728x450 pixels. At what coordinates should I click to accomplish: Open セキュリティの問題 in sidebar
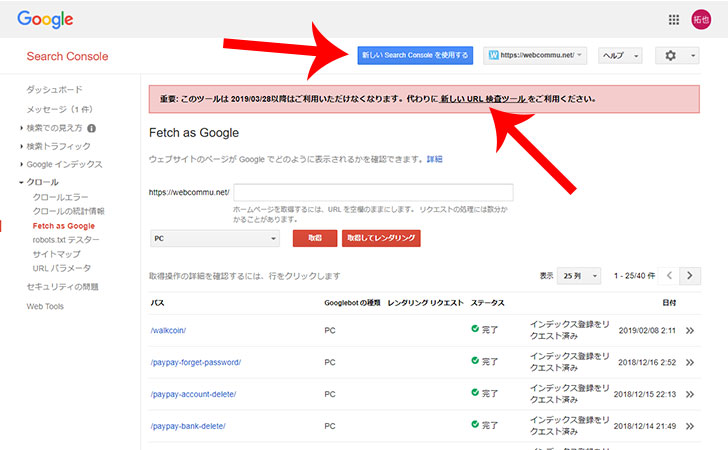(x=62, y=287)
